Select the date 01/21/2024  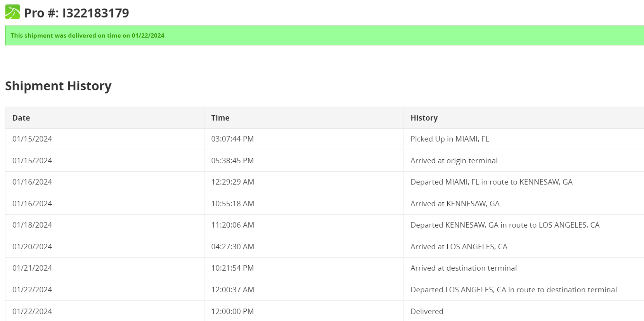[32, 268]
